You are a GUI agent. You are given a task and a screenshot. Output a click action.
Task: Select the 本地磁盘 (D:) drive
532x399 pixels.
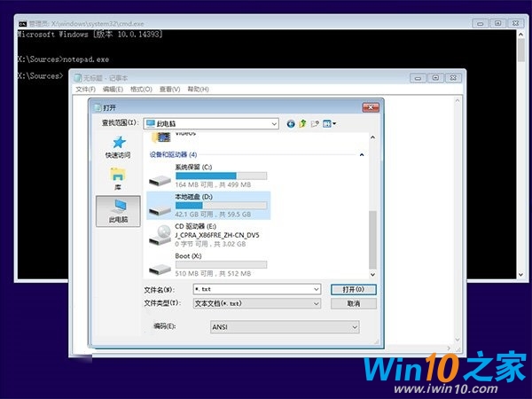(x=208, y=205)
